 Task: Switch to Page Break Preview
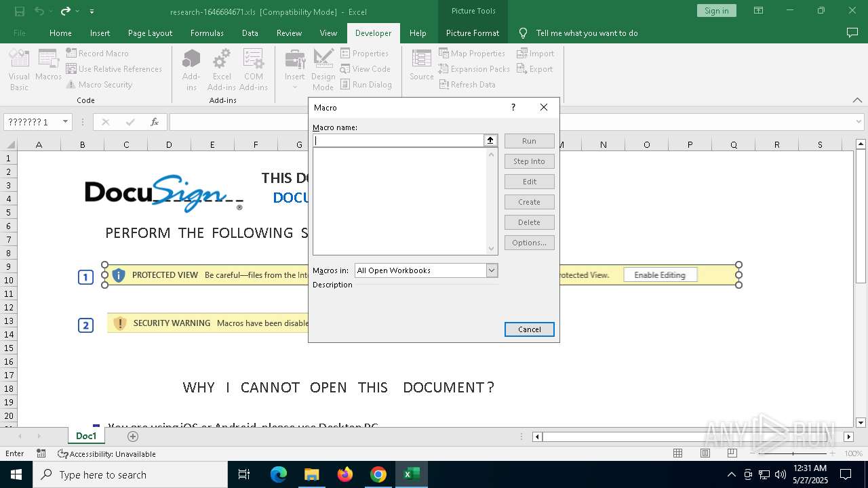click(732, 453)
